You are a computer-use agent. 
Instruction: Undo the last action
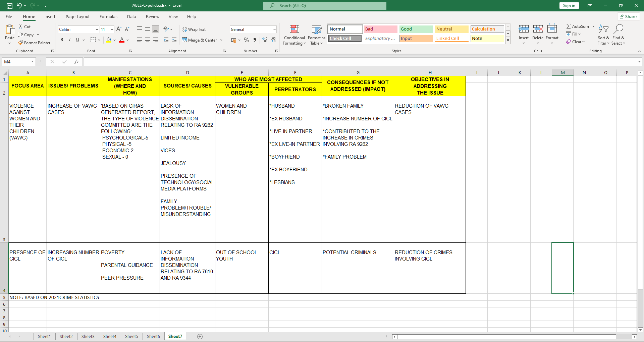click(x=19, y=6)
